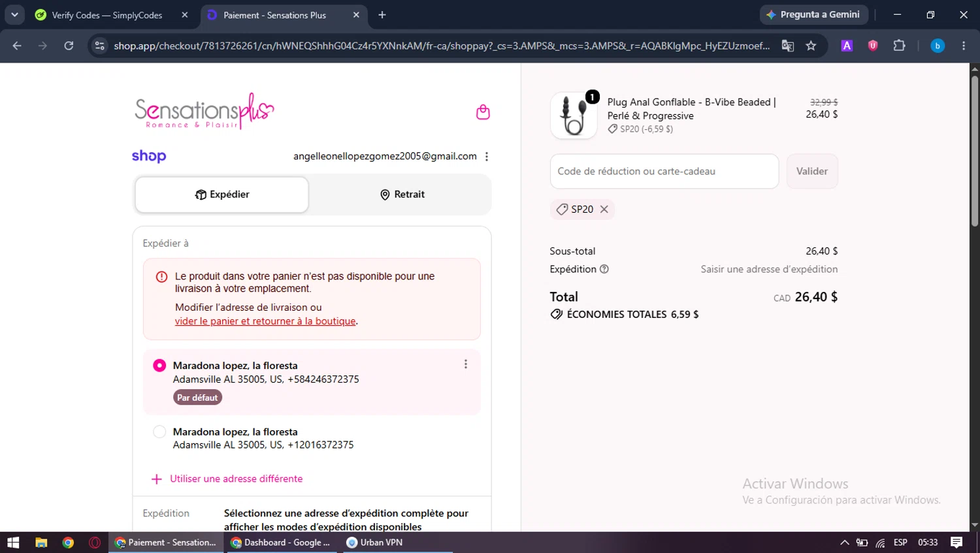
Task: Open the Chrome profile avatar
Action: point(938,46)
